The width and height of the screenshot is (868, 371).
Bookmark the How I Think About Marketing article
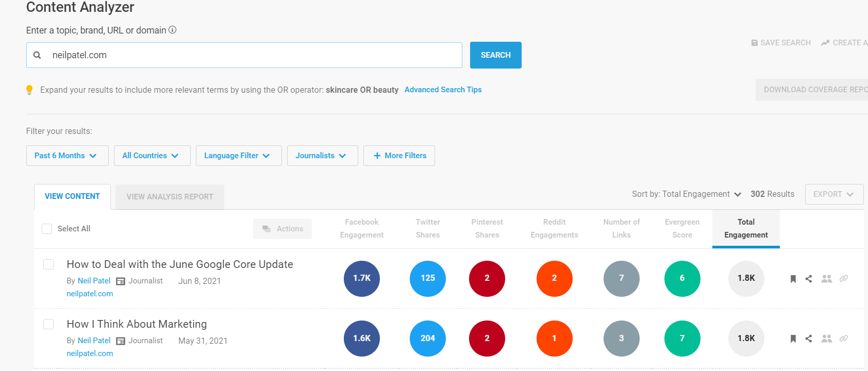tap(793, 339)
